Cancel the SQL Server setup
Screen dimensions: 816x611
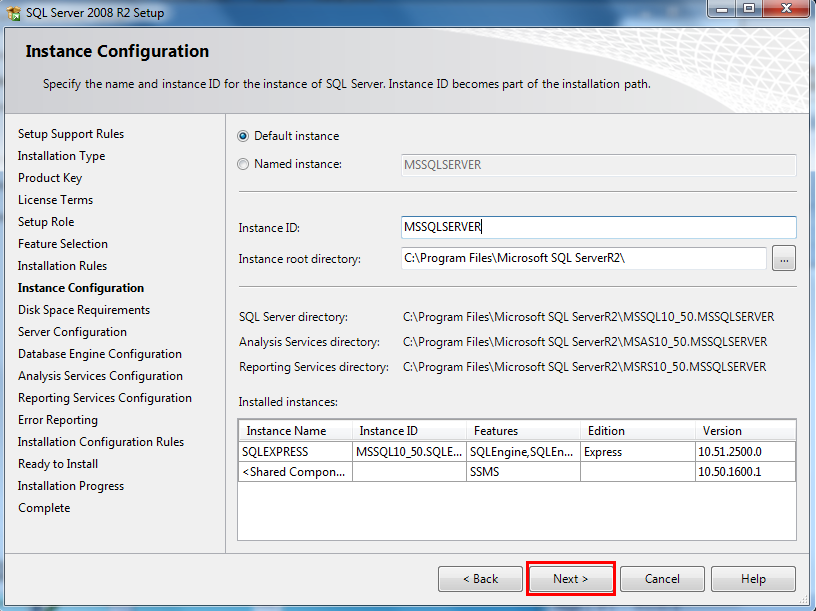pos(662,579)
